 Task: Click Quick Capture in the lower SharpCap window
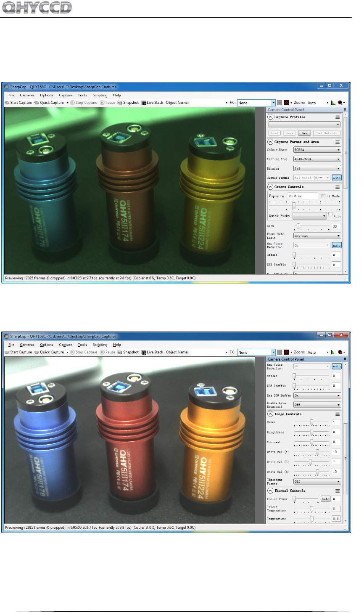49,352
